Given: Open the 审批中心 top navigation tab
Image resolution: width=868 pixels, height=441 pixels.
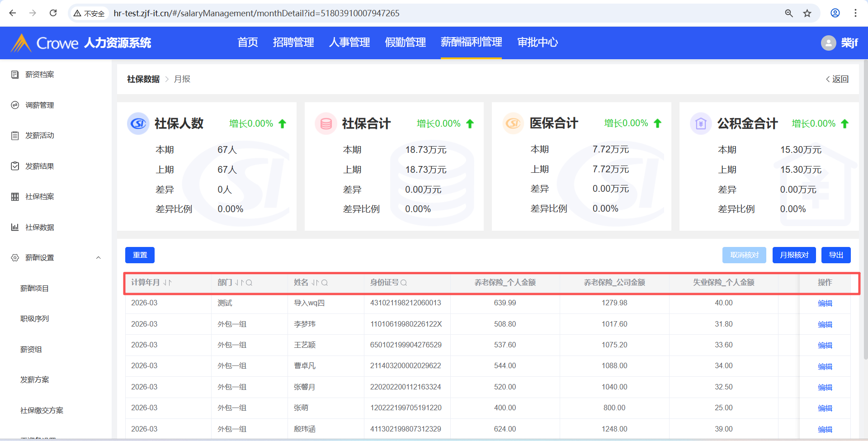Looking at the screenshot, I should [x=537, y=43].
